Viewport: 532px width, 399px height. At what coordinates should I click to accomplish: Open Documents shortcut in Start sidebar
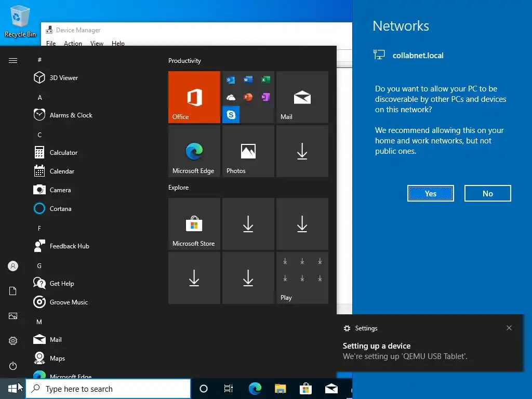[x=13, y=291]
